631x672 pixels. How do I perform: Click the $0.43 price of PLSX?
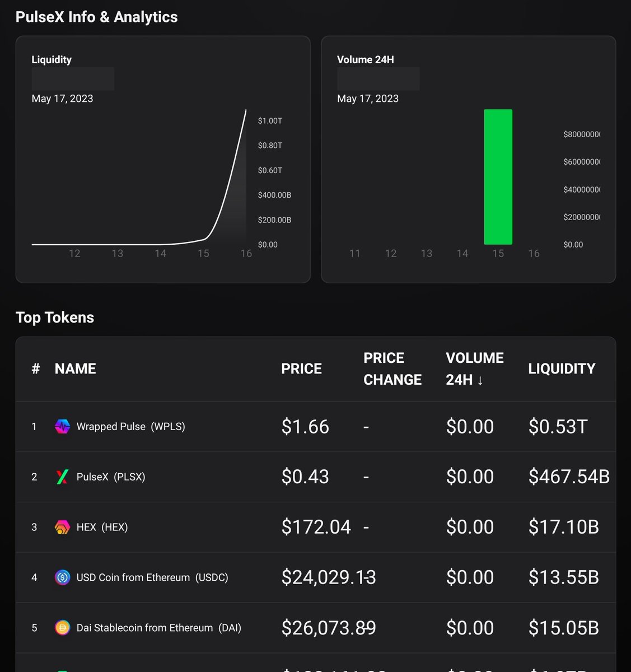tap(305, 477)
